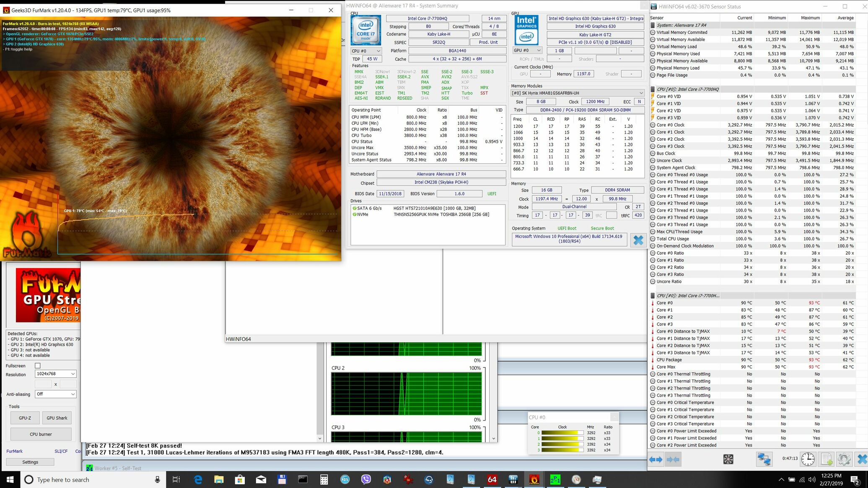Close the small CPU #0 clock window
Screen dimensions: 868x488
click(x=614, y=417)
